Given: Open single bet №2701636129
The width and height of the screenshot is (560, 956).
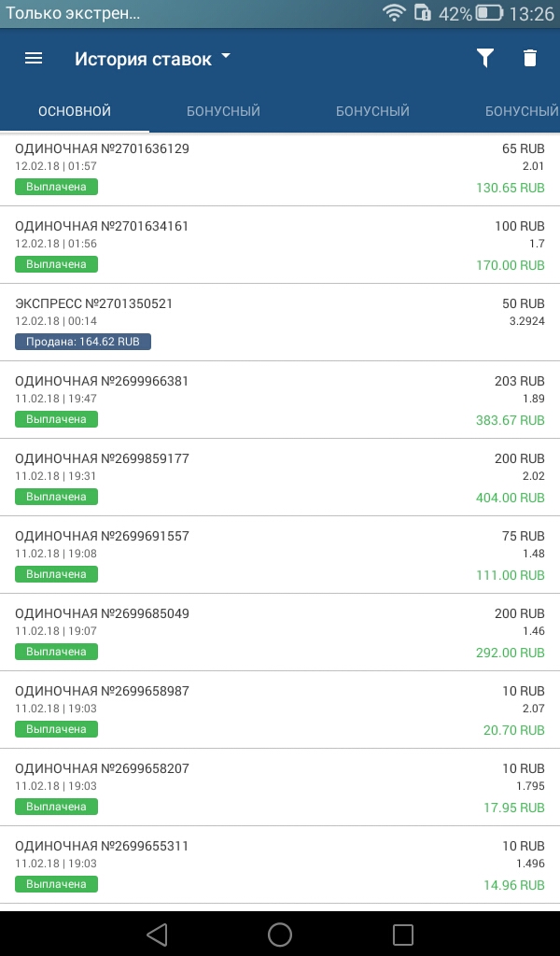Looking at the screenshot, I should (x=103, y=148).
